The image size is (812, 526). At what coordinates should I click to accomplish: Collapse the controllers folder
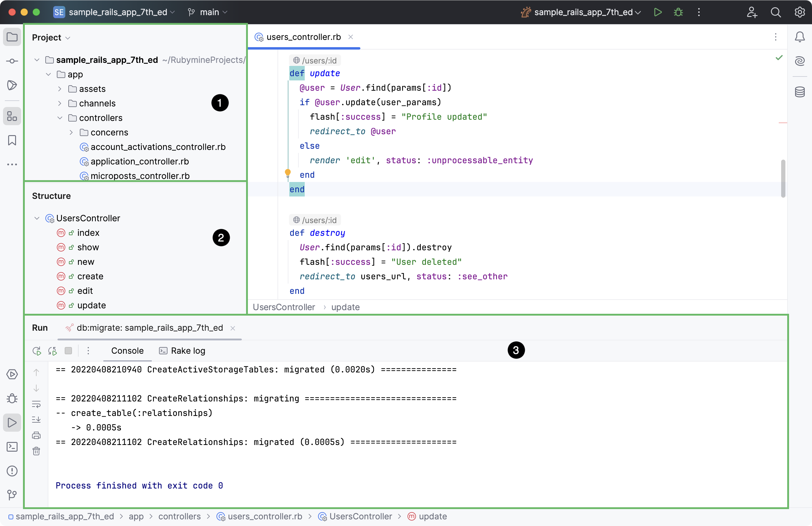(60, 118)
